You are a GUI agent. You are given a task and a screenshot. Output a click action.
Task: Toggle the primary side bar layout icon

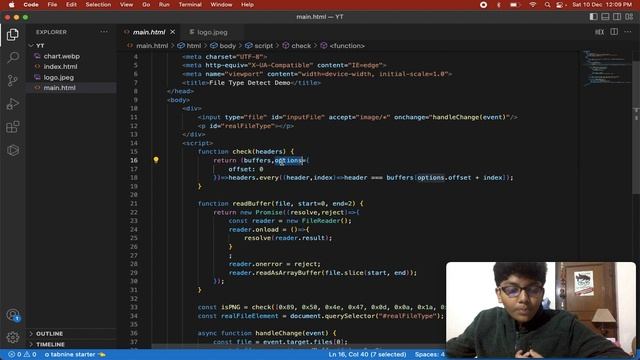(x=593, y=17)
